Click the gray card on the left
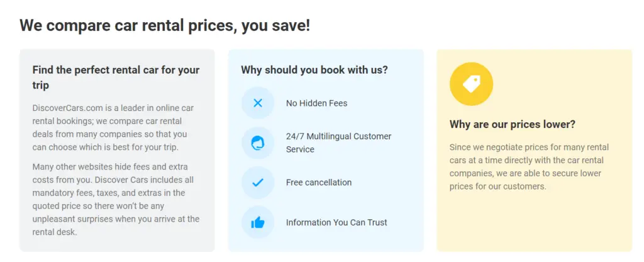The width and height of the screenshot is (644, 262). 117,151
